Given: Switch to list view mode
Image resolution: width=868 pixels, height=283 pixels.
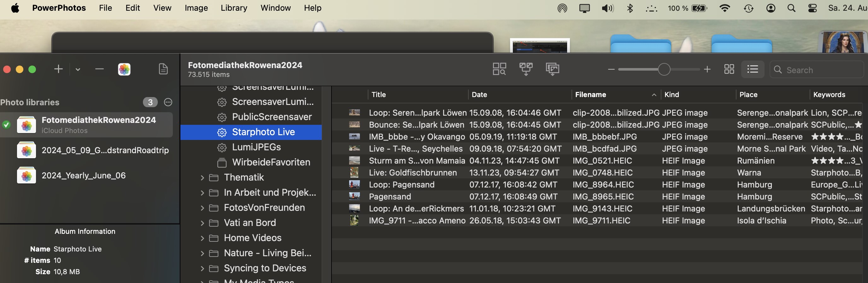Looking at the screenshot, I should (x=752, y=69).
